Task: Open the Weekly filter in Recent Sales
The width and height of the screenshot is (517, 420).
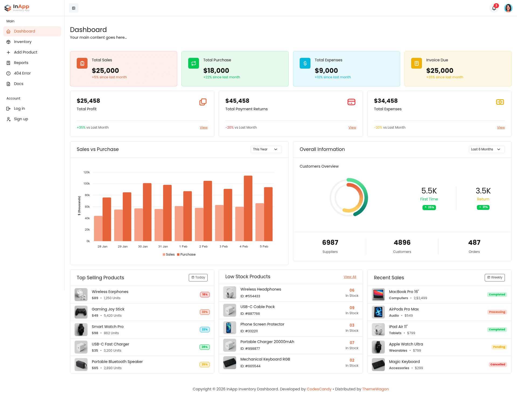Action: pyautogui.click(x=495, y=277)
